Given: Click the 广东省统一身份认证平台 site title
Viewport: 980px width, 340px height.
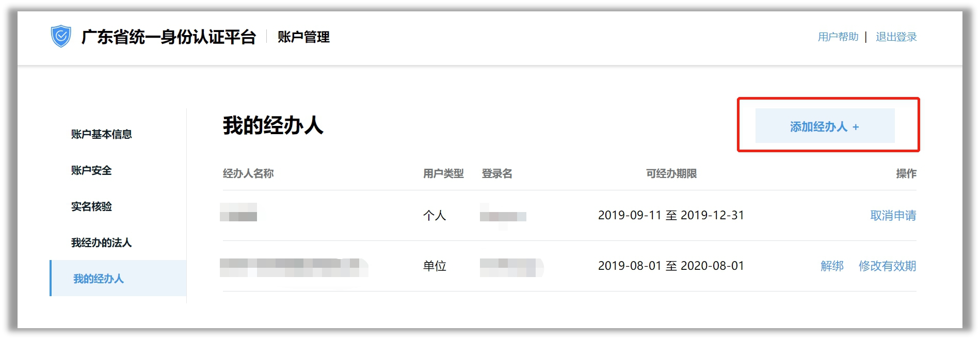Looking at the screenshot, I should click(x=168, y=37).
